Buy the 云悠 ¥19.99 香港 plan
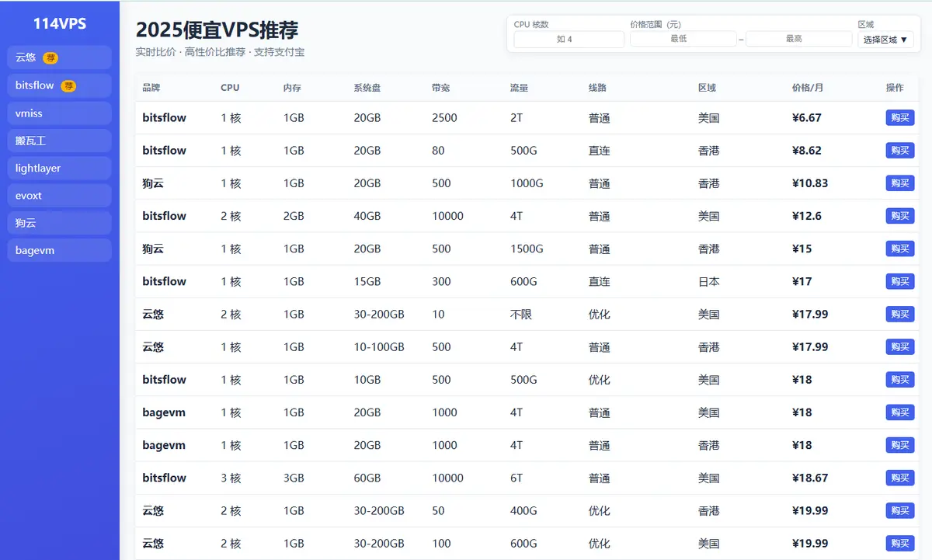Viewport: 932px width, 560px height. click(900, 510)
